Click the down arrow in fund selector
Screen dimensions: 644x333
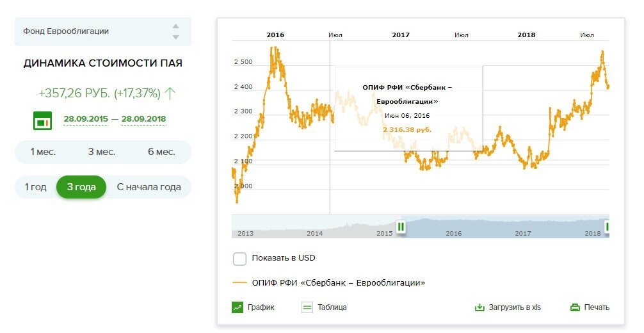pos(176,37)
